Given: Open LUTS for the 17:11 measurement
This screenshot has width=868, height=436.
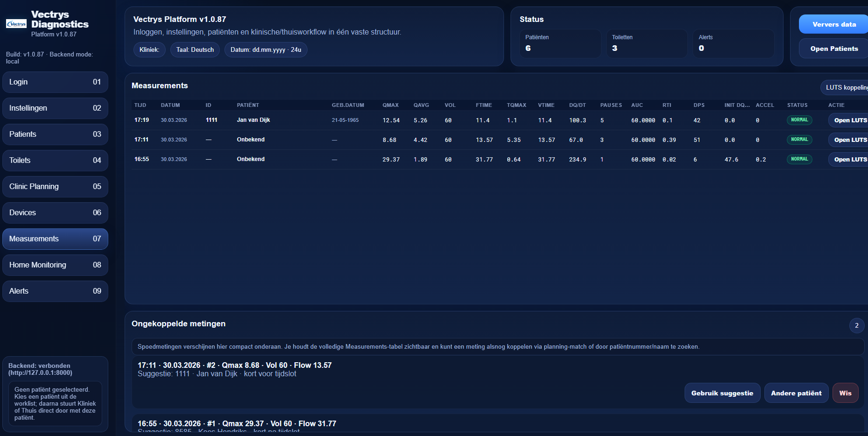Looking at the screenshot, I should click(848, 140).
